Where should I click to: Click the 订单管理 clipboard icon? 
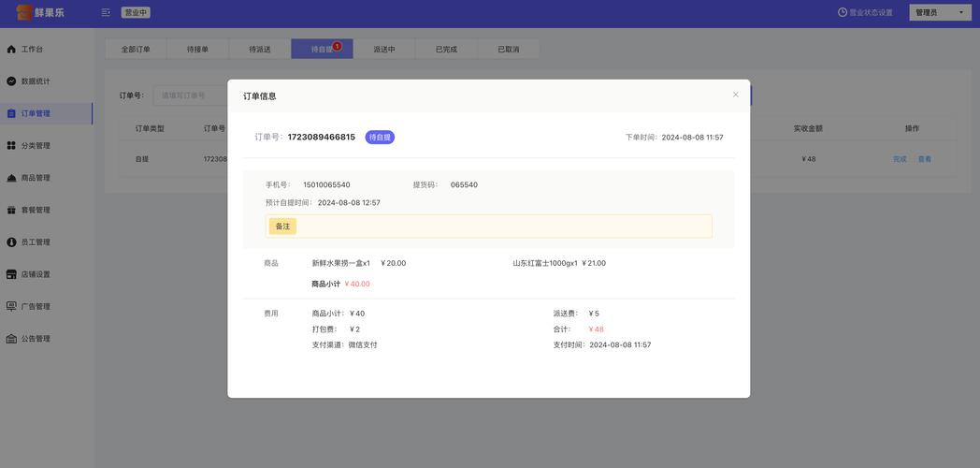(11, 113)
